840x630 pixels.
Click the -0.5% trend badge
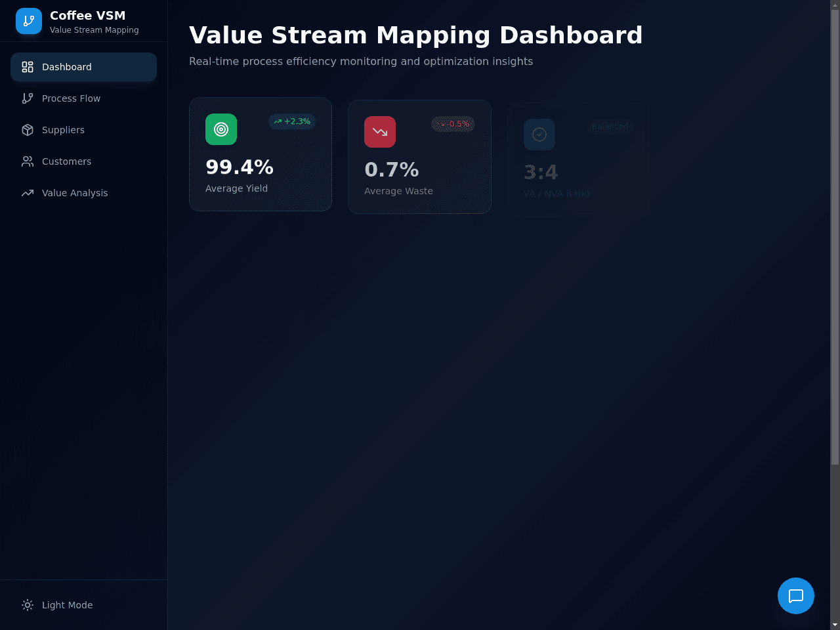pyautogui.click(x=453, y=124)
